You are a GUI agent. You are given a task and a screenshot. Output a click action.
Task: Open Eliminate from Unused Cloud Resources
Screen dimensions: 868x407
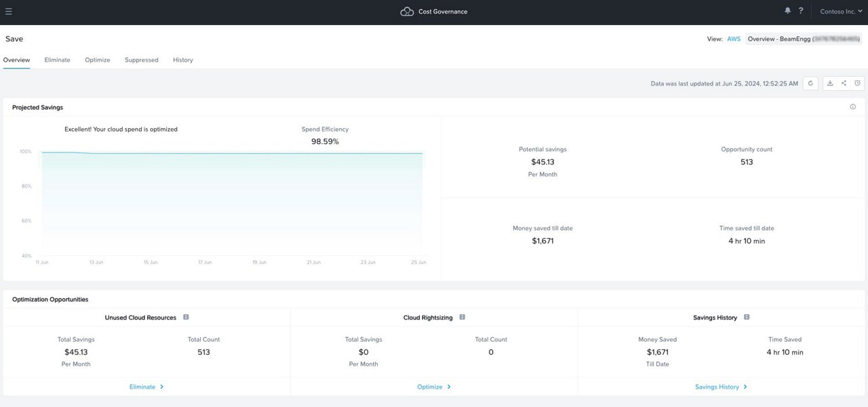tap(146, 386)
